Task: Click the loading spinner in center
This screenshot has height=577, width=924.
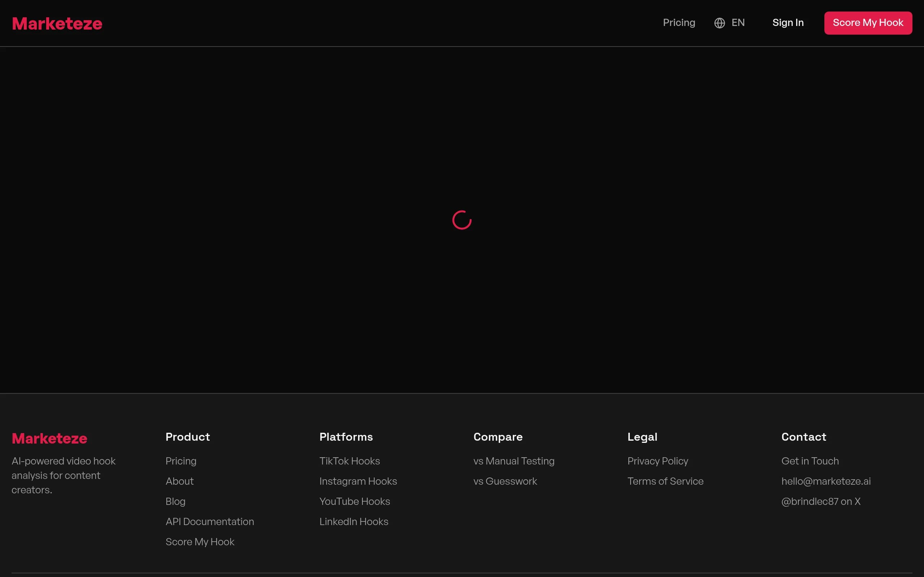Action: pos(462,220)
